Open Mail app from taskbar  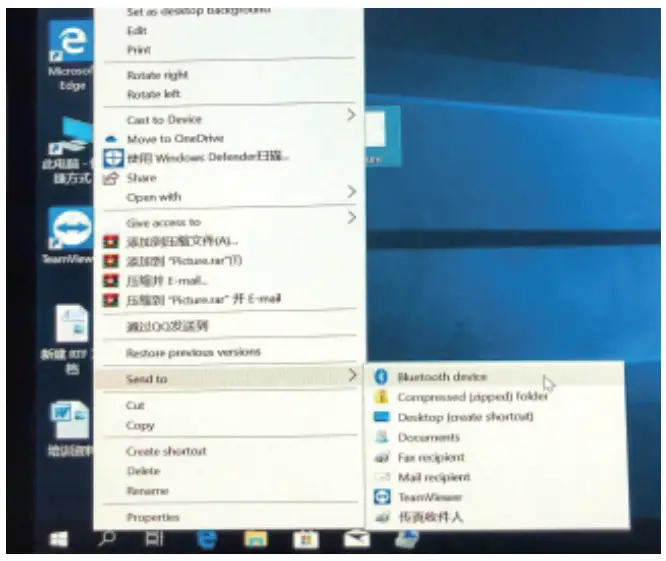pyautogui.click(x=356, y=539)
